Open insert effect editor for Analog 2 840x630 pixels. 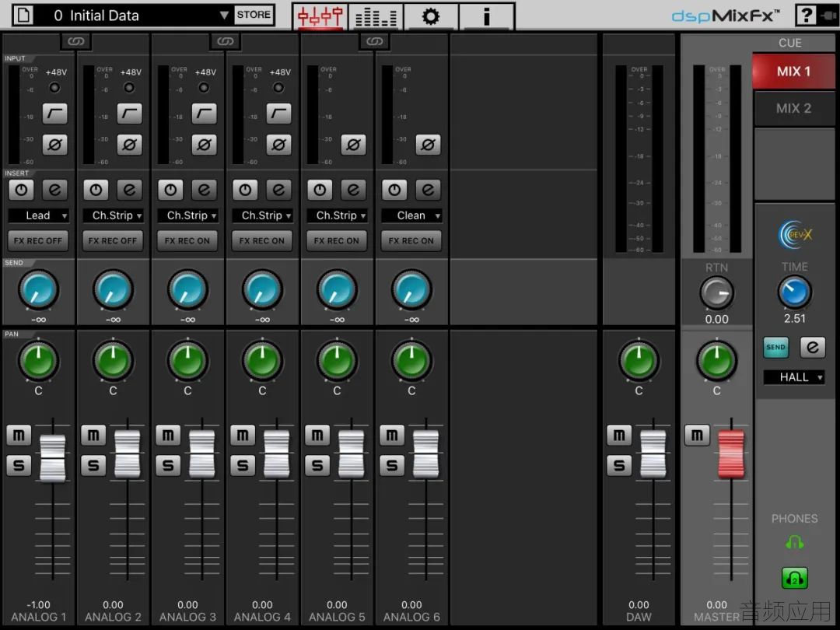click(129, 190)
